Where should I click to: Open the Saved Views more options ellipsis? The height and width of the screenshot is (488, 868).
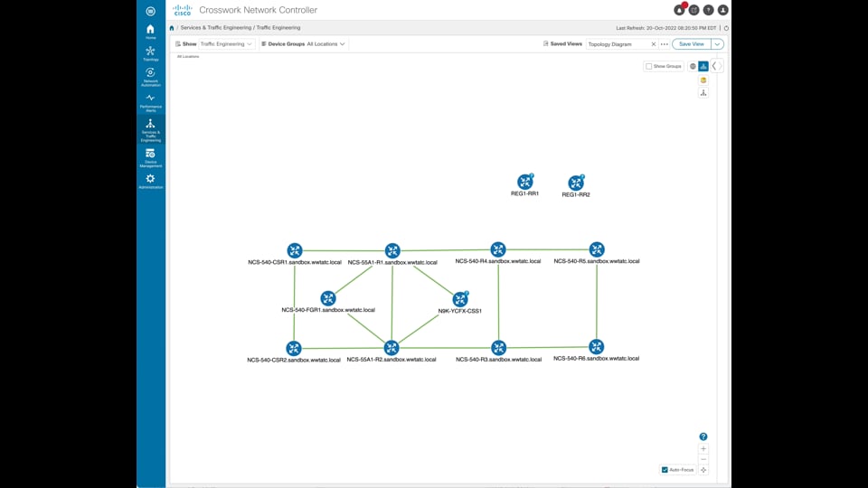[665, 43]
